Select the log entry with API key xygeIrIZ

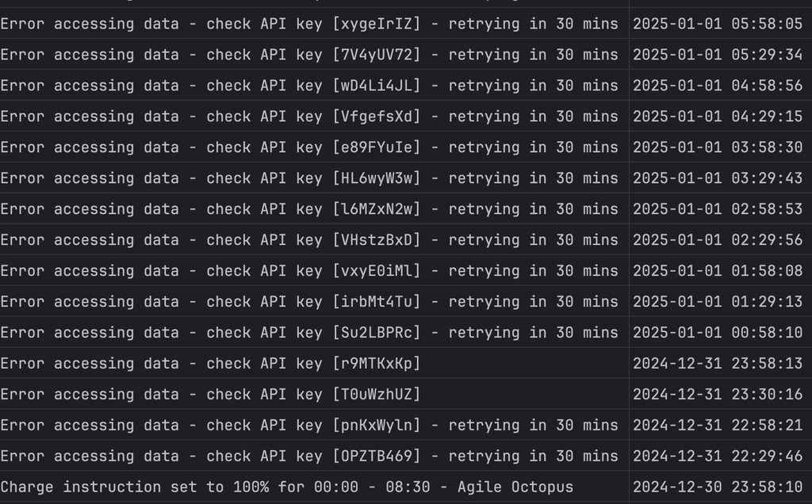coord(309,24)
